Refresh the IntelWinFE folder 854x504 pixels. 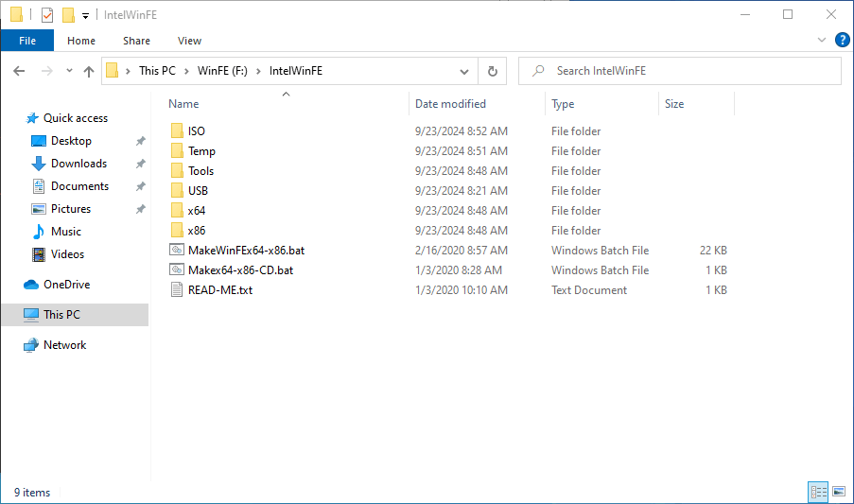click(x=493, y=71)
